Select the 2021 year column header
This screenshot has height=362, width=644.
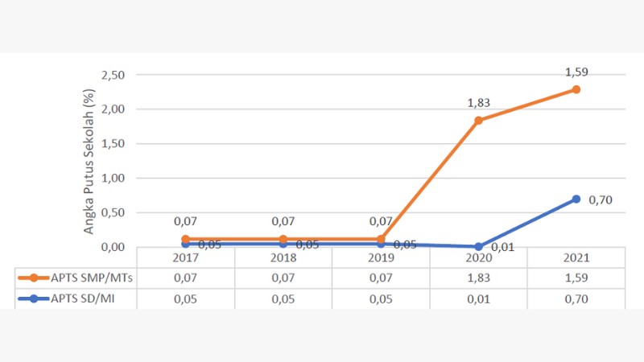(x=576, y=257)
